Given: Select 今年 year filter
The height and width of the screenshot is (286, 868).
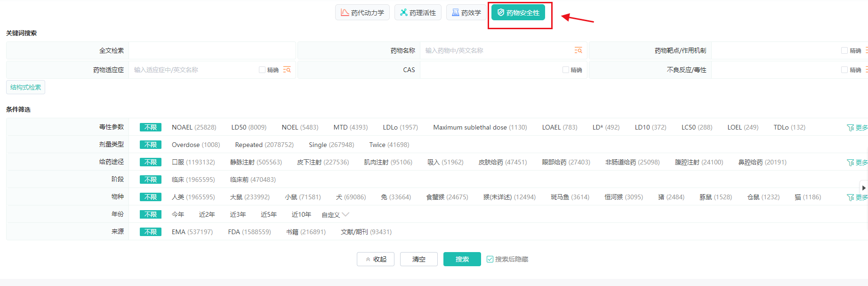Looking at the screenshot, I should (x=178, y=214).
